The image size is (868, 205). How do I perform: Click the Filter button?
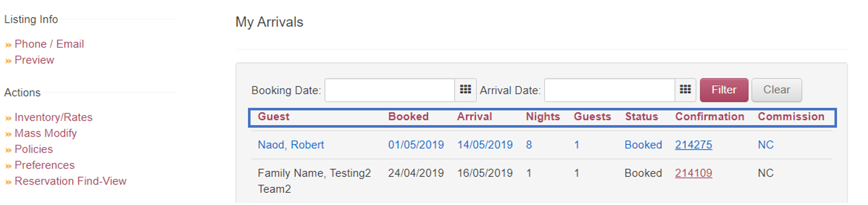[724, 90]
